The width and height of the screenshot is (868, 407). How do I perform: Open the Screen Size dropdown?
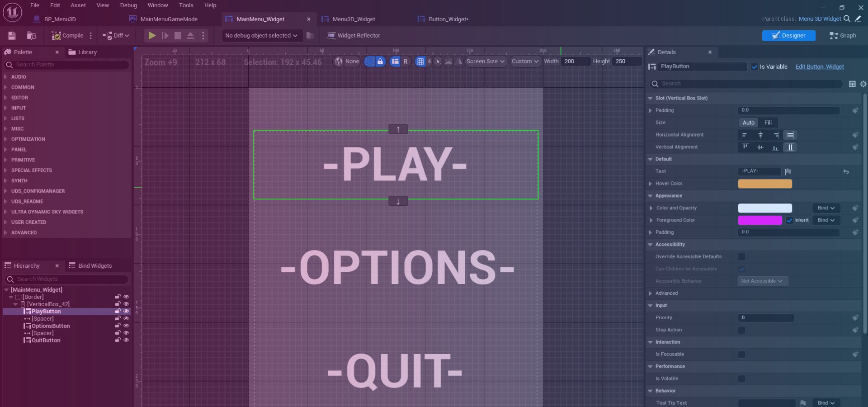click(x=486, y=62)
